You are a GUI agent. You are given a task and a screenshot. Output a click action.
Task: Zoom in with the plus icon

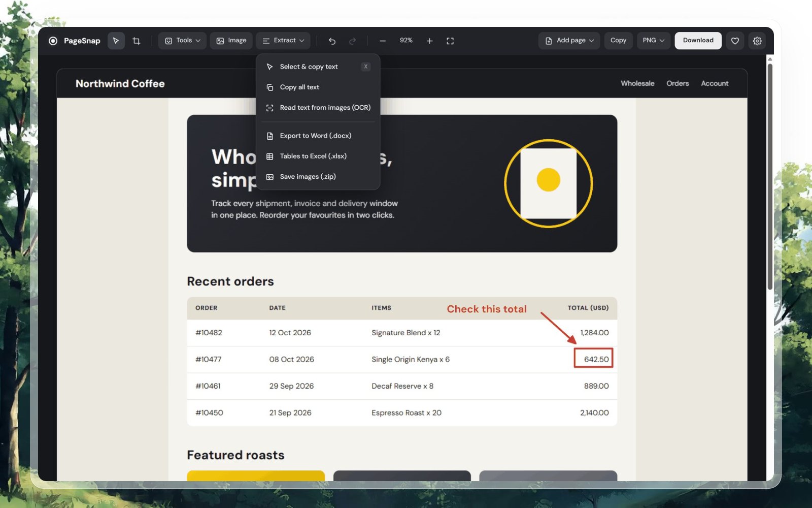429,41
